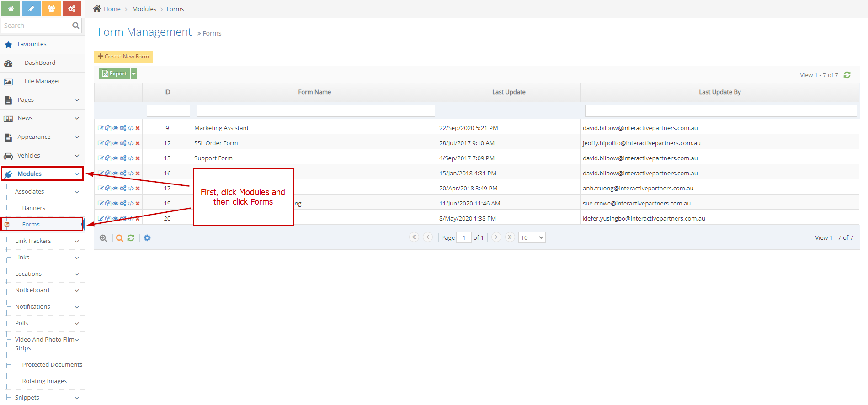
Task: Open the orange users shortcut button
Action: tap(51, 9)
